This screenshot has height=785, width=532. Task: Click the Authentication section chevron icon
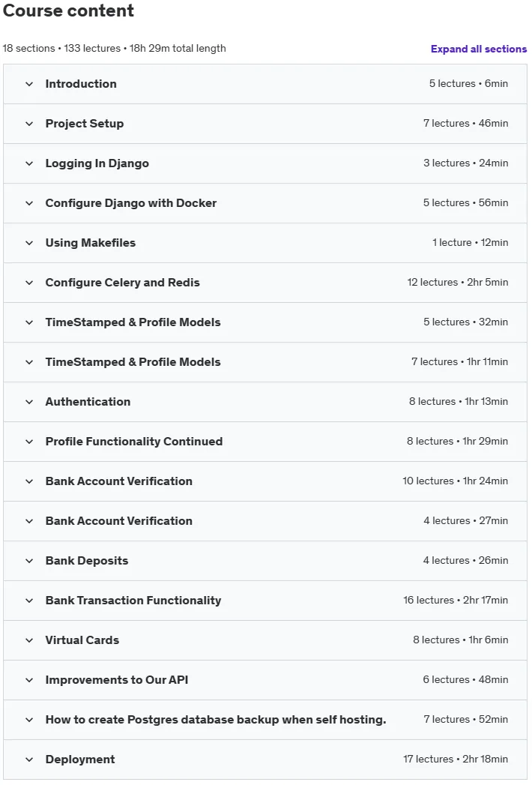click(29, 402)
